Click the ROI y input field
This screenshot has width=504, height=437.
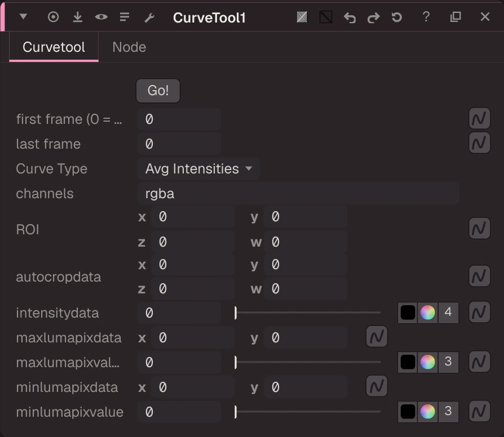point(305,217)
